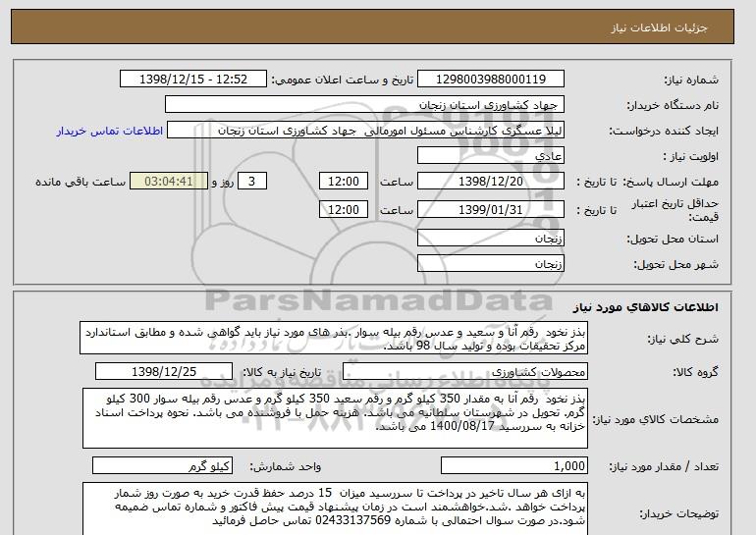Click the price validity time 12:00 field
The image size is (756, 535).
coord(344,210)
